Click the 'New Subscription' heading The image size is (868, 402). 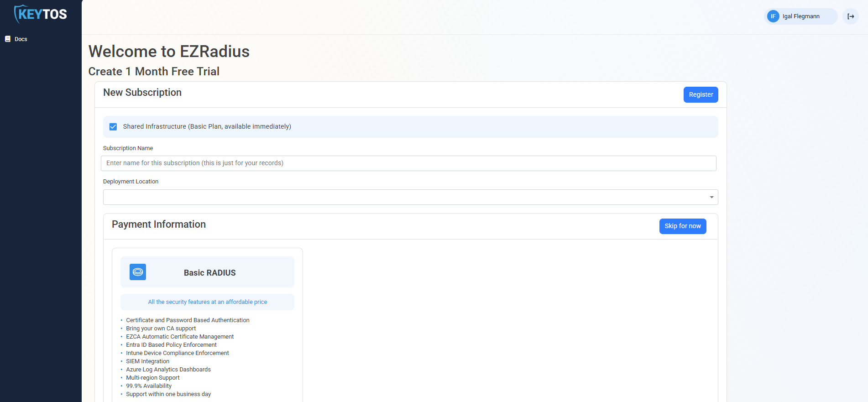tap(142, 93)
